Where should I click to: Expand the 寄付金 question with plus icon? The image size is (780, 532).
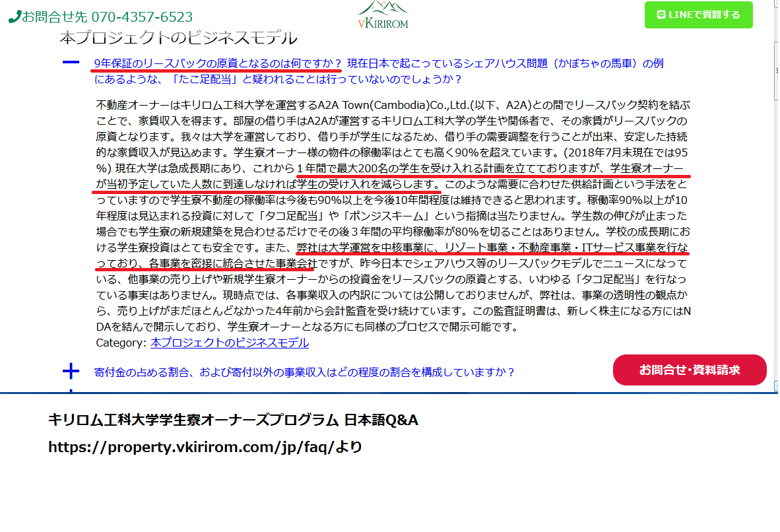71,371
